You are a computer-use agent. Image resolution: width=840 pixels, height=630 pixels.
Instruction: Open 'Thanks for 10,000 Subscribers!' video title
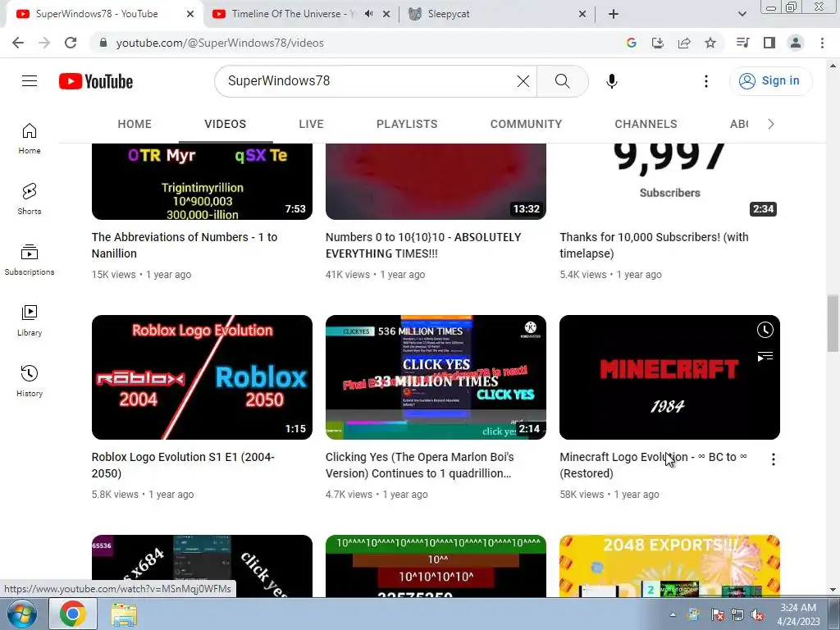click(654, 244)
